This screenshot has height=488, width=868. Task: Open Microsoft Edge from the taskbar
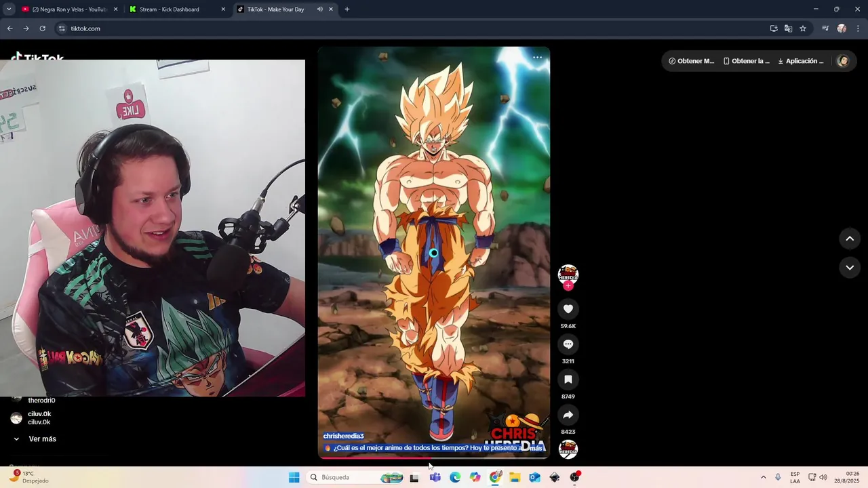click(x=455, y=477)
